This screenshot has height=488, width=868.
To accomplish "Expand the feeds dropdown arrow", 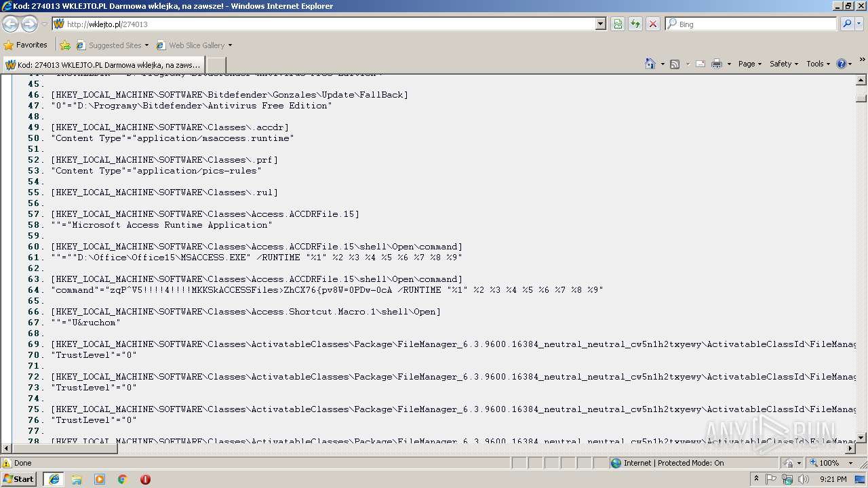I will (688, 64).
